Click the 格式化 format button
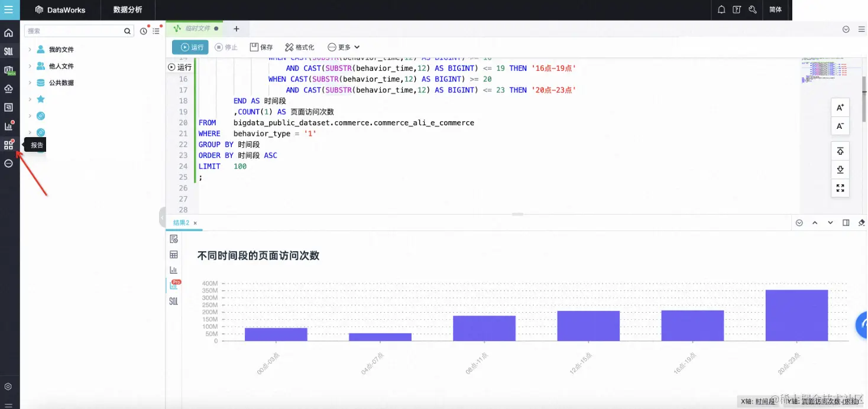The height and width of the screenshot is (409, 868). click(x=299, y=47)
